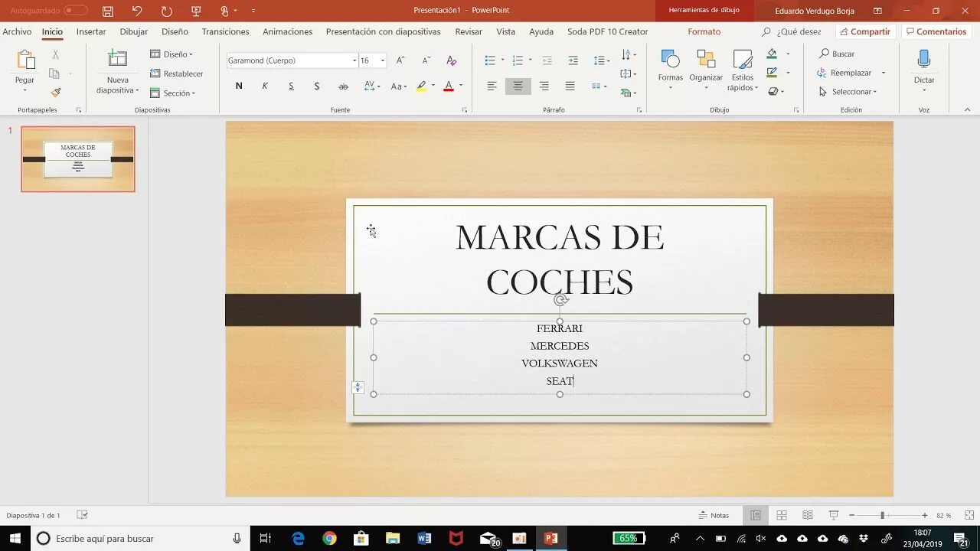Align text to the right
Screen dimensions: 980x551
[x=544, y=86]
